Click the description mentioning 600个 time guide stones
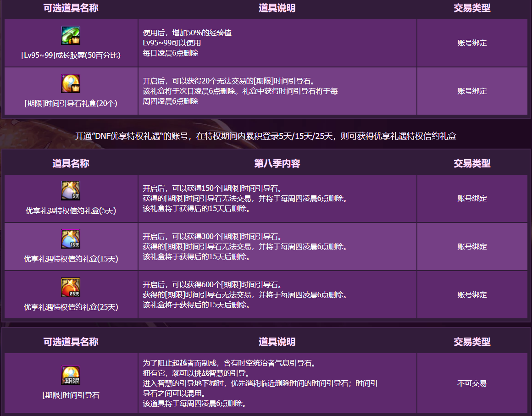Screen dimensions: 532x416 tap(245, 295)
